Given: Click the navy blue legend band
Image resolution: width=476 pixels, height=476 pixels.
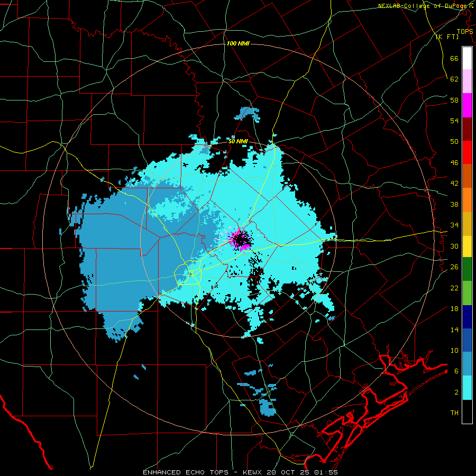Looking at the screenshot, I should [467, 317].
